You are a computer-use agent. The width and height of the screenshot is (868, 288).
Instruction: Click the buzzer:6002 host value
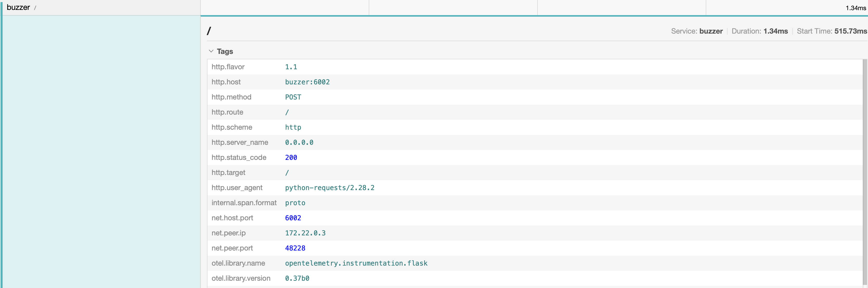307,82
